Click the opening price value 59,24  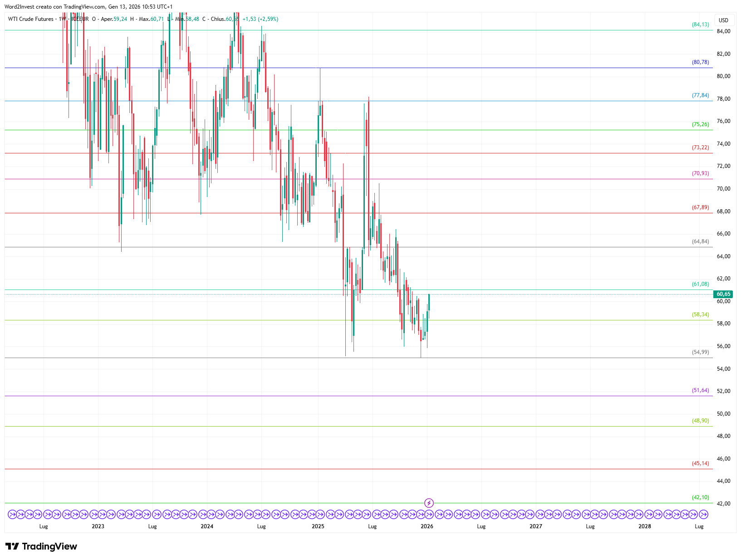coord(120,19)
